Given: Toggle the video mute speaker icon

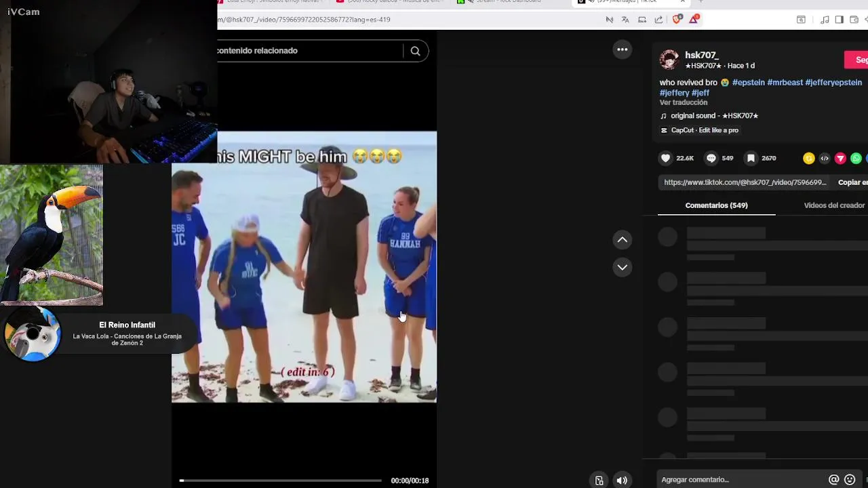Looking at the screenshot, I should point(622,481).
